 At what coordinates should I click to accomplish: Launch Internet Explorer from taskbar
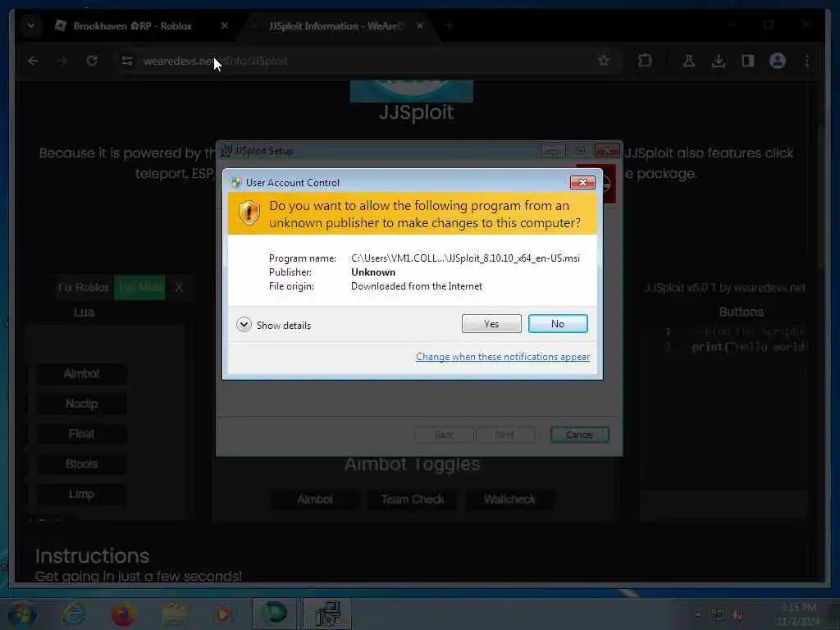pos(73,614)
